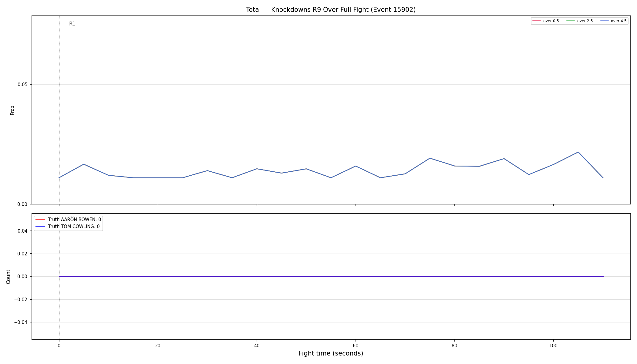Click the 0.00 tick on Prob axis
The height and width of the screenshot is (364, 637).
22,204
